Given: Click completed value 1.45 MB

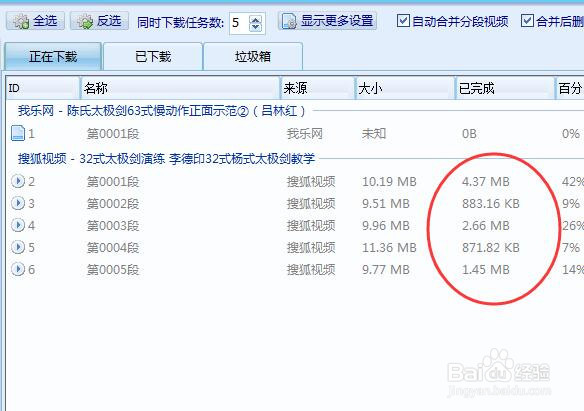Looking at the screenshot, I should coord(486,270).
